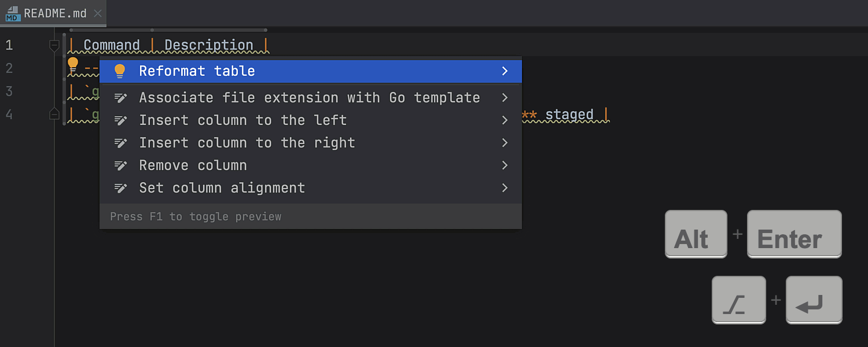The height and width of the screenshot is (347, 868).
Task: Open submenu chevron for Remove column
Action: click(x=505, y=165)
